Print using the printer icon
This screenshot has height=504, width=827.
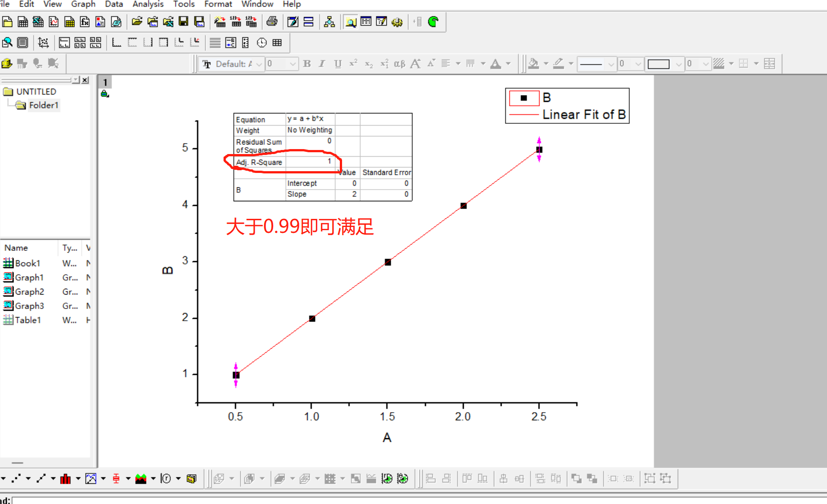point(272,22)
